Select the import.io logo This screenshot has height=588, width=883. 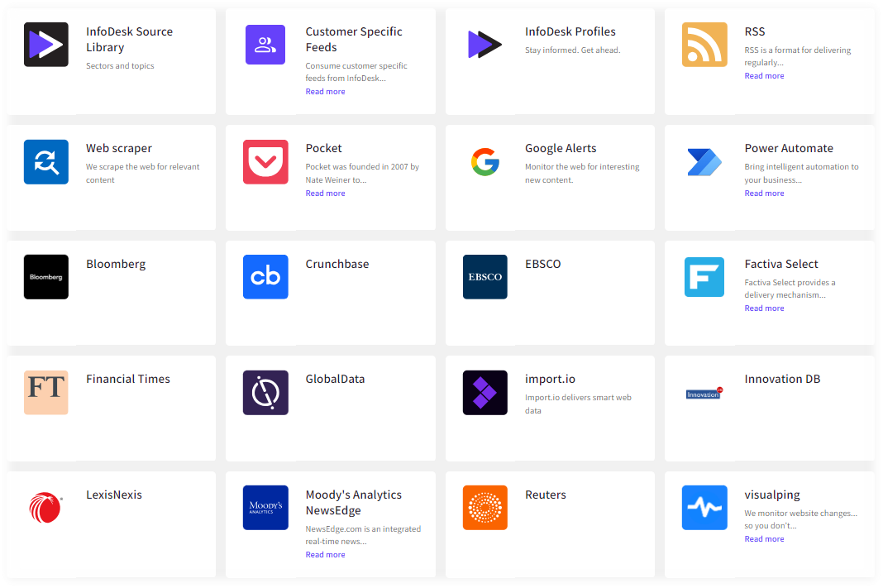point(484,393)
